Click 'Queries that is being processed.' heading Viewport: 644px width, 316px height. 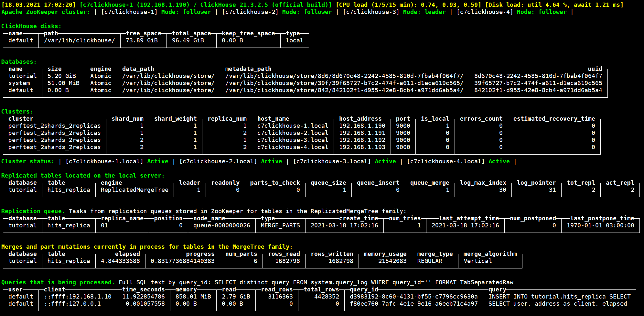pyautogui.click(x=58, y=282)
